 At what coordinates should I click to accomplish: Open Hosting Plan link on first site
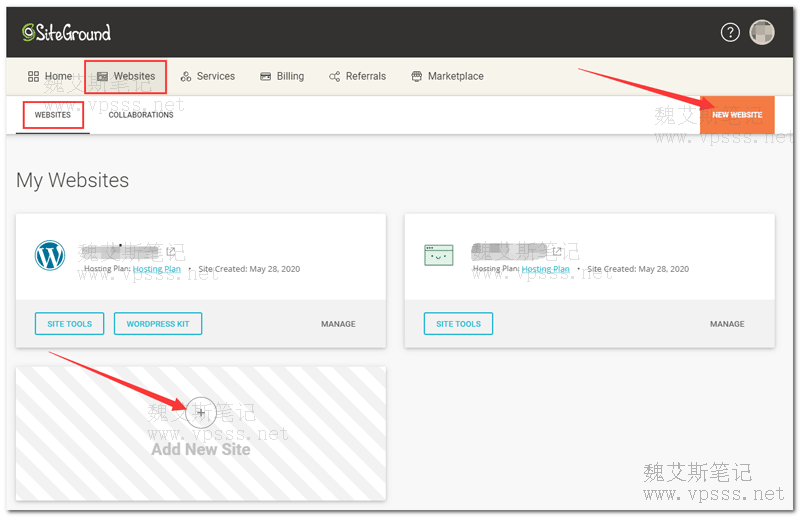(x=157, y=269)
